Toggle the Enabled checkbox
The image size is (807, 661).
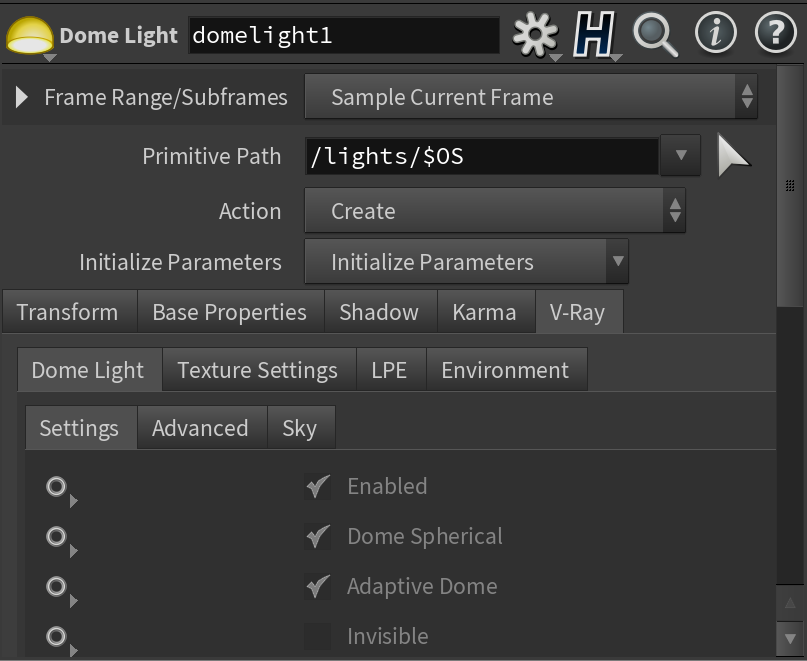click(x=318, y=486)
